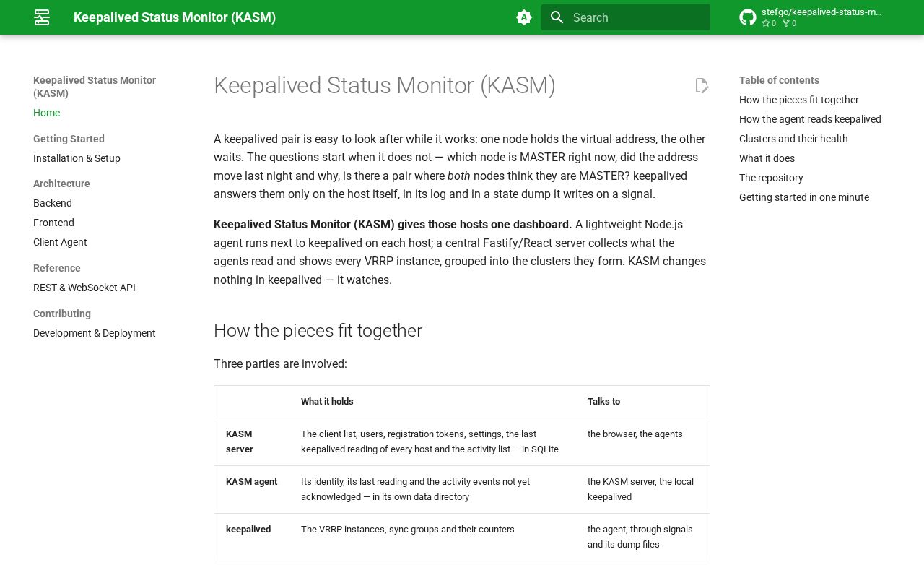This screenshot has width=924, height=578.
Task: Click the edit this page icon
Action: [702, 85]
